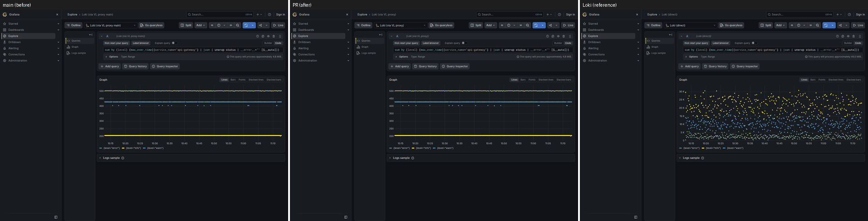Open Alerting in PR (after) sidebar
Screen dimensions: 868x221
[x=303, y=48]
